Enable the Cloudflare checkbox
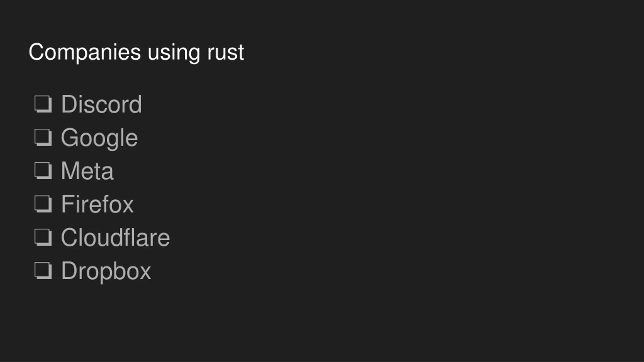Image resolution: width=644 pixels, height=362 pixels. pyautogui.click(x=43, y=237)
